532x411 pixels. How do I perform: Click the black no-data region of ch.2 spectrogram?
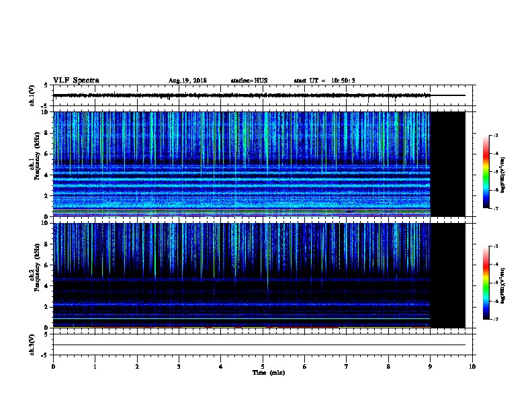(448, 275)
